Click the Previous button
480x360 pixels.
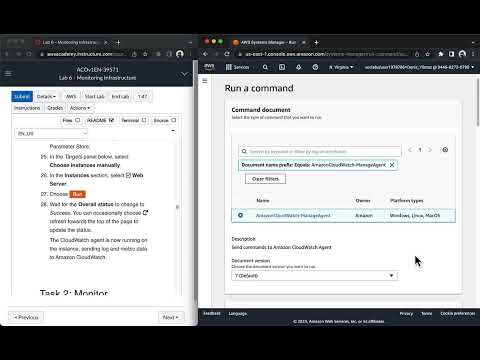[x=26, y=317]
